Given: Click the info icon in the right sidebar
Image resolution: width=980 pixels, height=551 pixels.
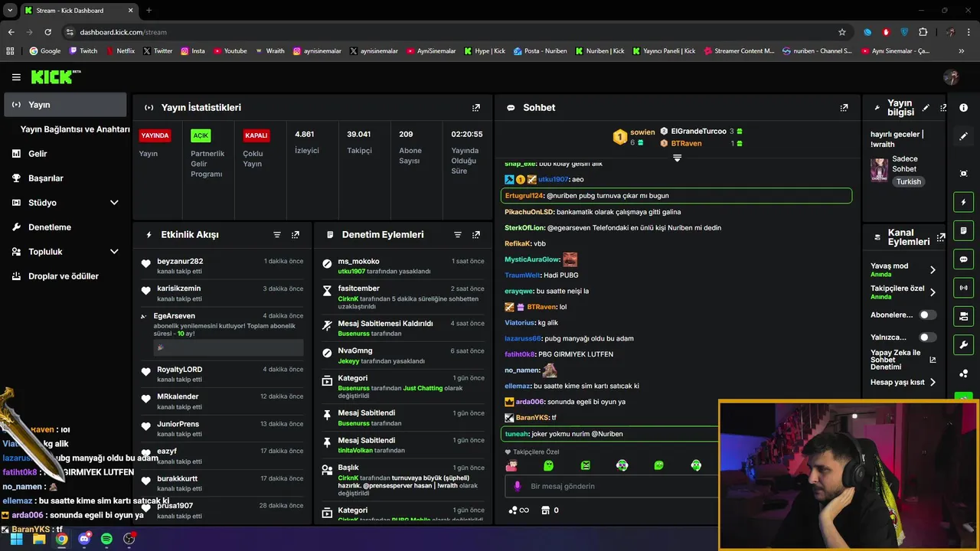Looking at the screenshot, I should [964, 108].
